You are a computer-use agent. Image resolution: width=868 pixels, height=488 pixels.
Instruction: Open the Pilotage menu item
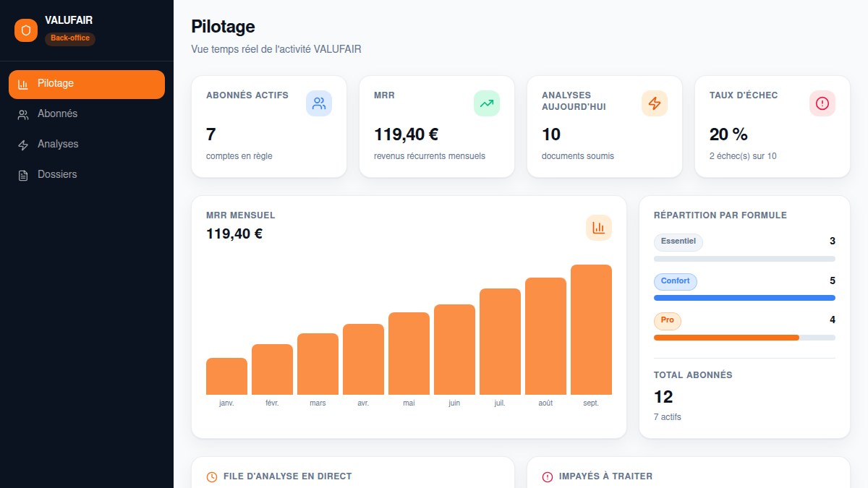tap(87, 84)
